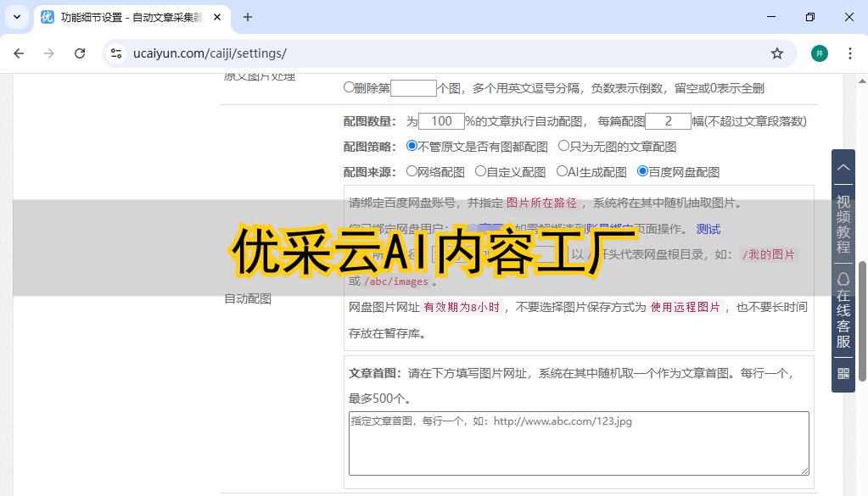Select the 网络配图 radio option
This screenshot has height=496, width=868.
(x=412, y=171)
